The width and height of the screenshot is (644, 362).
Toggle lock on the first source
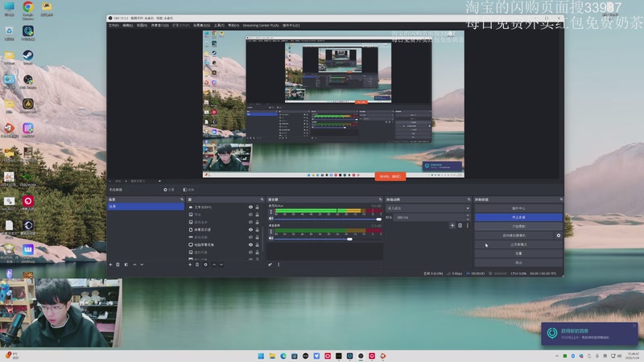(x=257, y=207)
